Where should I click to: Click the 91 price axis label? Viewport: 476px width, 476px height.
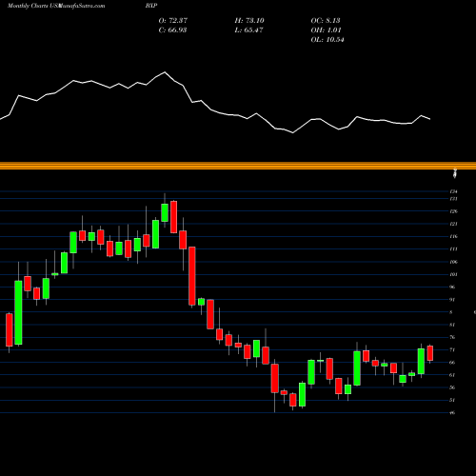coord(453,300)
